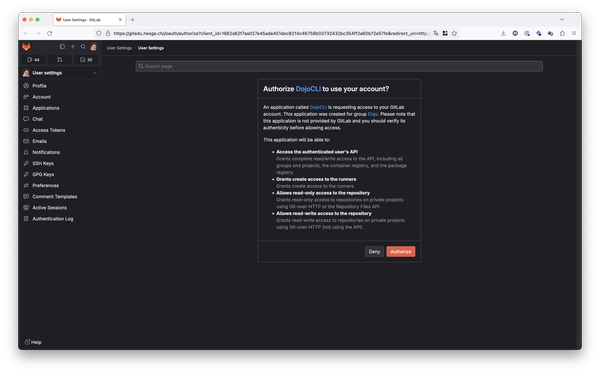Close the User Settings · GitLab tab
Image resolution: width=600 pixels, height=374 pixels.
click(120, 20)
